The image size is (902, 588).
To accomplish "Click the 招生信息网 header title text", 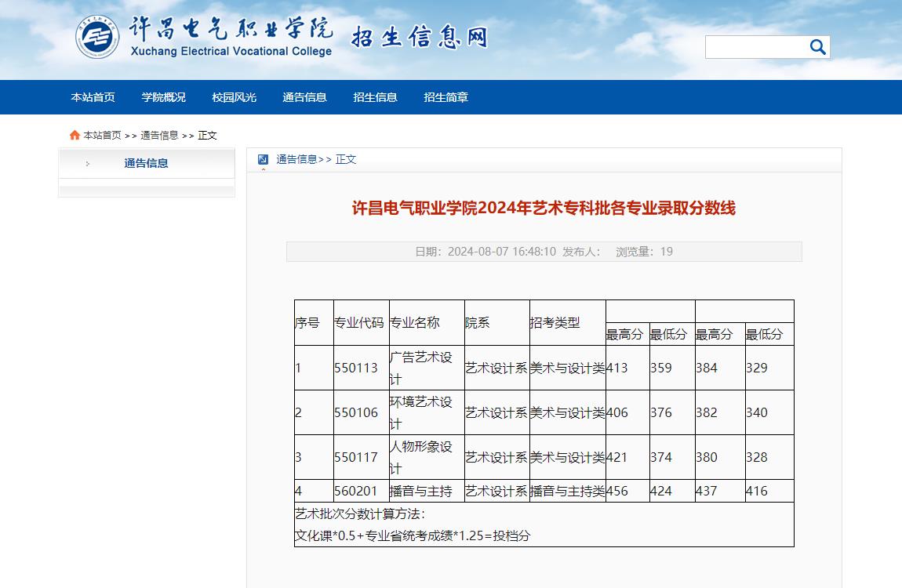I will click(419, 38).
